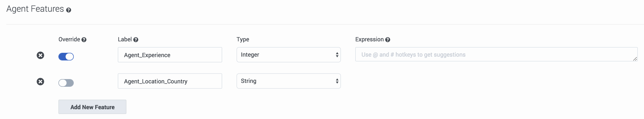Remove the Agent_Experience feature row
644x119 pixels.
tap(40, 55)
